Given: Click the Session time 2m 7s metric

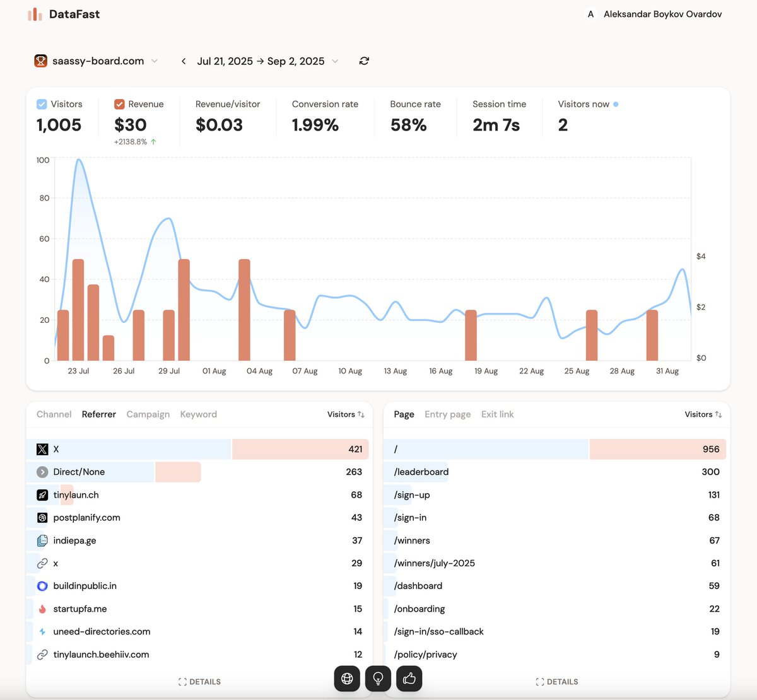Looking at the screenshot, I should 499,117.
